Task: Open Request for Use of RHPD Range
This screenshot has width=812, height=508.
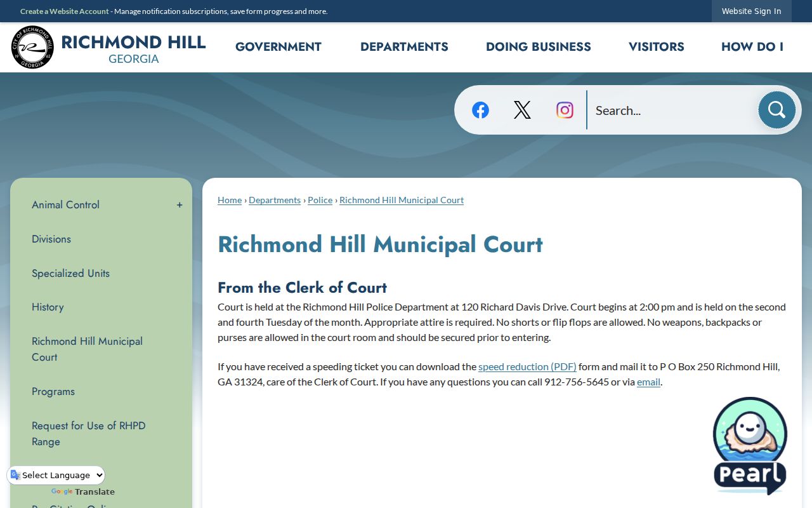Action: (x=89, y=434)
